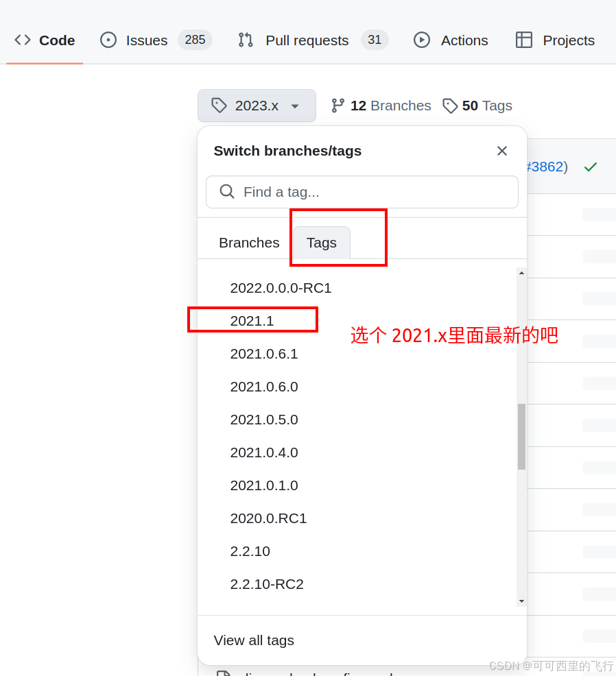Open the View all tags link
The width and height of the screenshot is (616, 676).
(254, 640)
